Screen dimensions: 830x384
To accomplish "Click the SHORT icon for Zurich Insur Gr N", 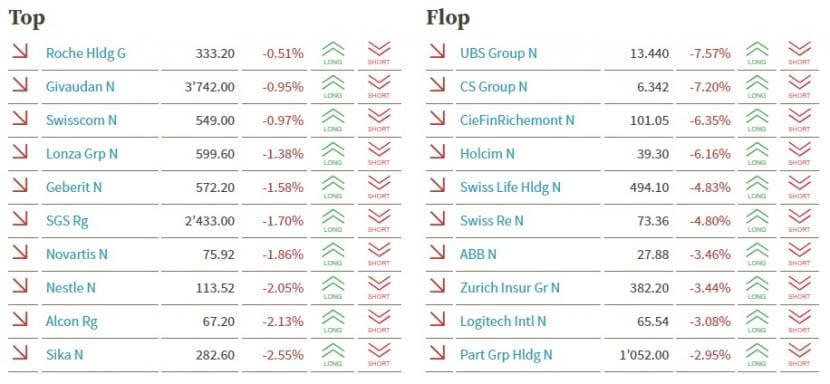I will tap(799, 288).
